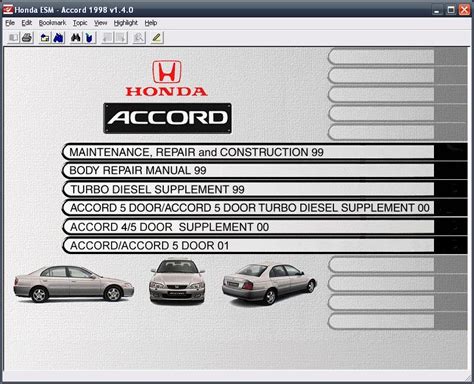Click the greyed next page arrow icon
Image resolution: width=474 pixels, height=384 pixels.
(x=121, y=38)
